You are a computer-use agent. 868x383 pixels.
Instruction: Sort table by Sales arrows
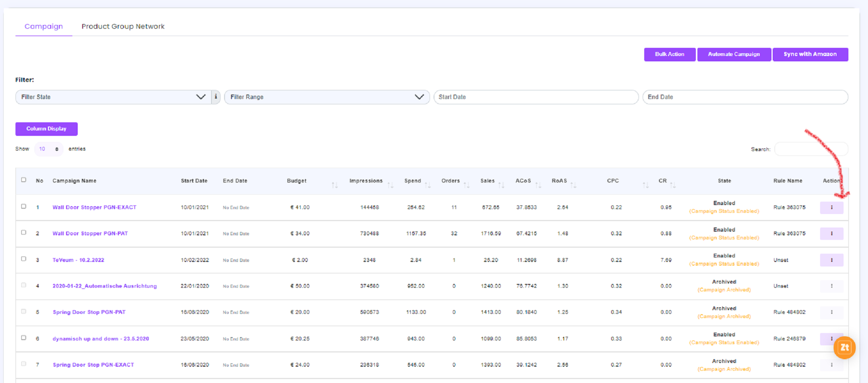tap(501, 185)
